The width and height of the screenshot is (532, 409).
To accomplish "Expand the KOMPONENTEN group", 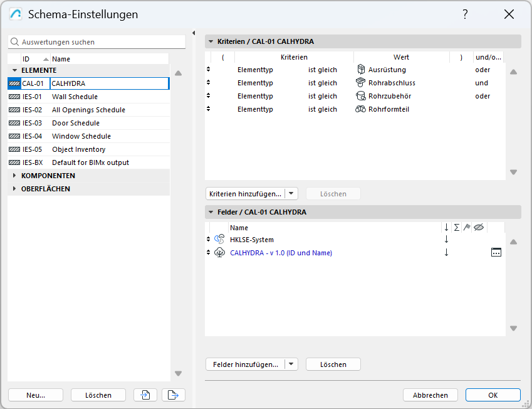I will [x=14, y=176].
